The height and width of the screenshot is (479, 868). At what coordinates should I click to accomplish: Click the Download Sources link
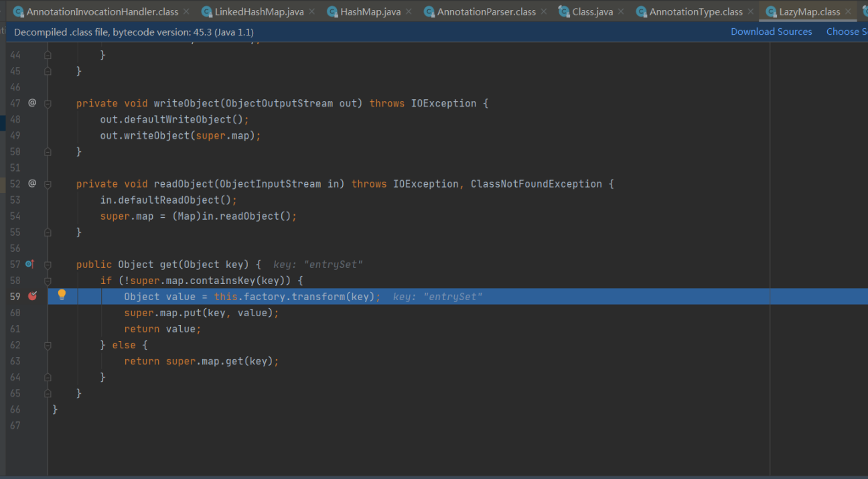pyautogui.click(x=771, y=31)
